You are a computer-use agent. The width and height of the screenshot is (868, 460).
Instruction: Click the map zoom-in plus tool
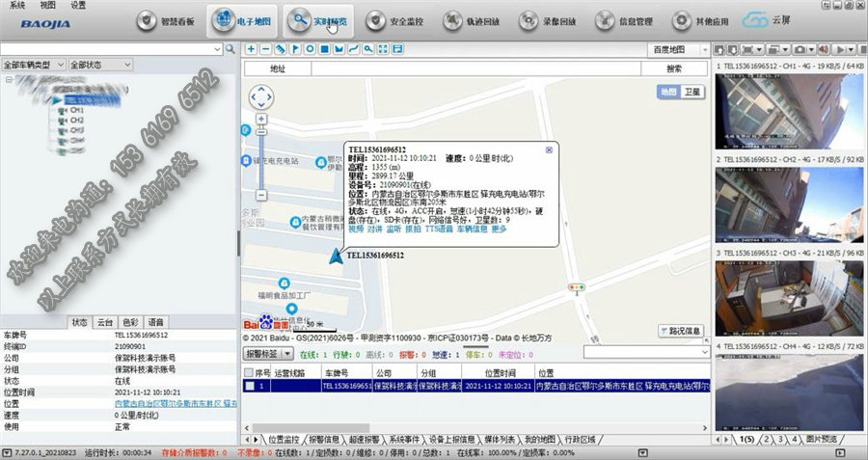point(252,49)
